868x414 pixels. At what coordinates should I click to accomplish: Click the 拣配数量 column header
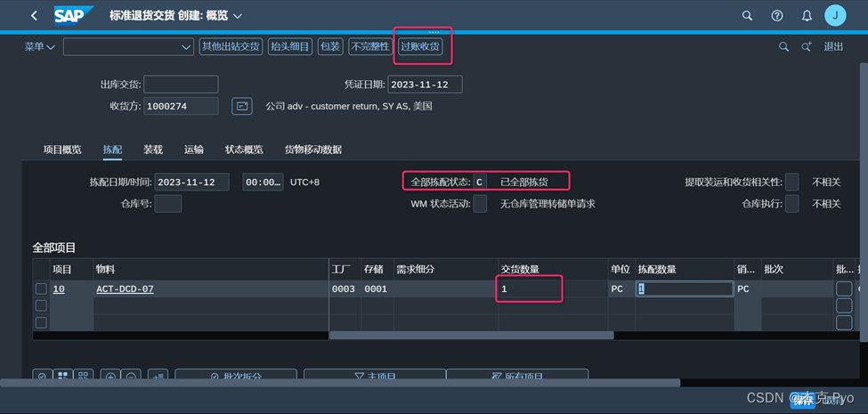point(685,269)
